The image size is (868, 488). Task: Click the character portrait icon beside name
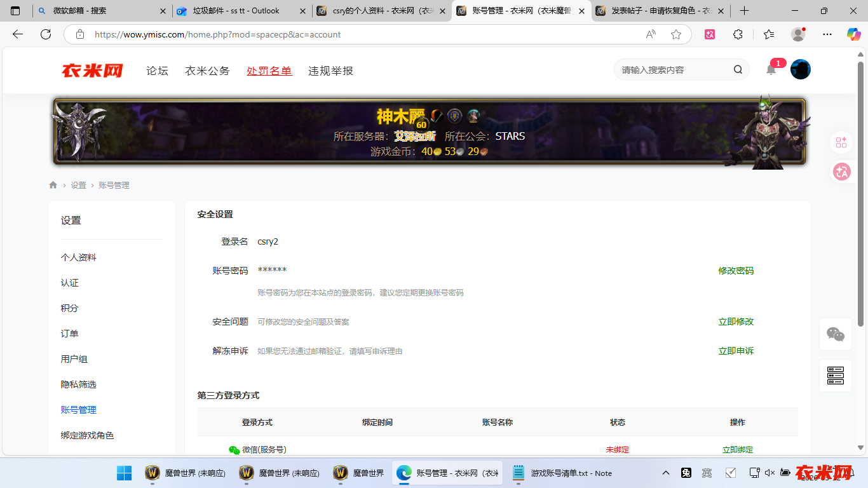click(x=473, y=116)
